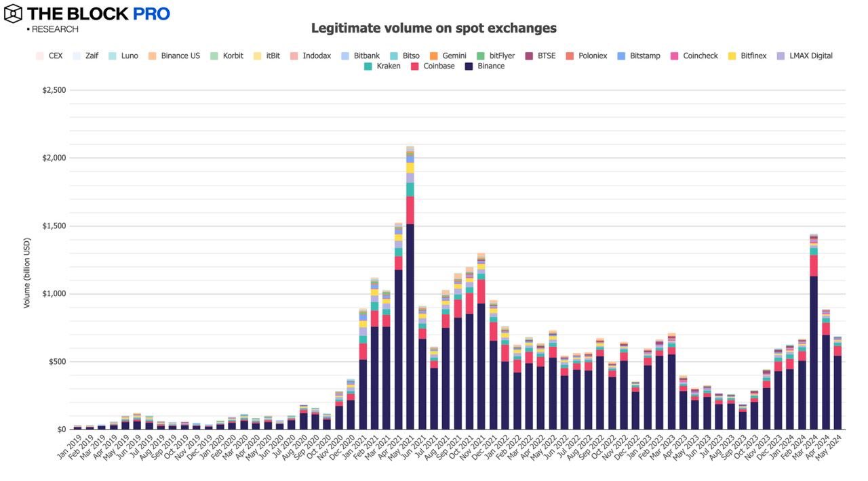The width and height of the screenshot is (868, 481).
Task: Click the chart title Legitimate volume on spot exchanges
Action: 434,28
